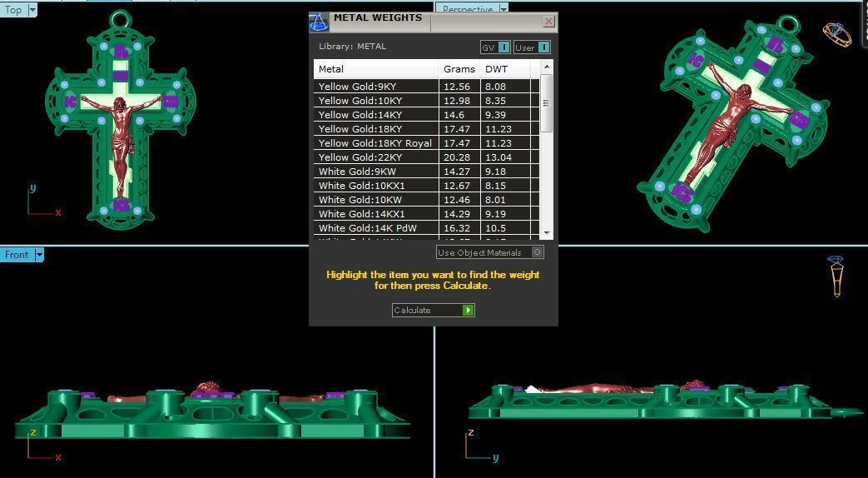Click the metal list scrollbar down arrow
868x478 pixels.
547,233
